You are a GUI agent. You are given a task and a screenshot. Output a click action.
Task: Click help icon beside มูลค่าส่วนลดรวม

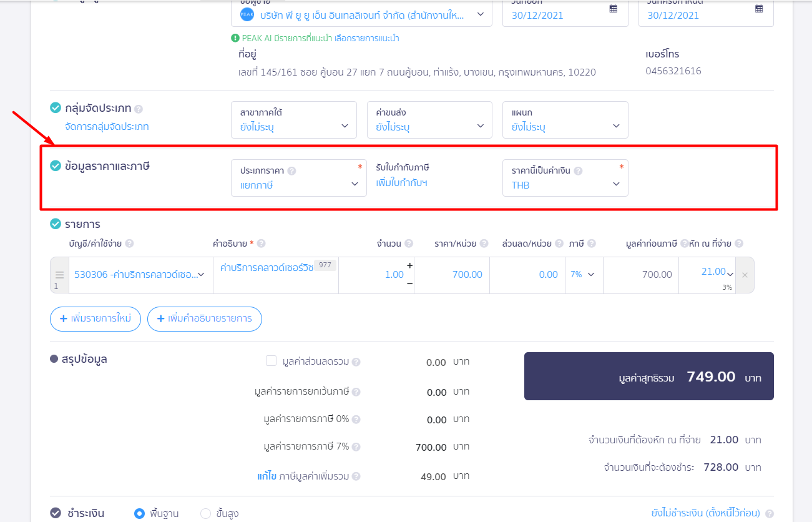[356, 362]
